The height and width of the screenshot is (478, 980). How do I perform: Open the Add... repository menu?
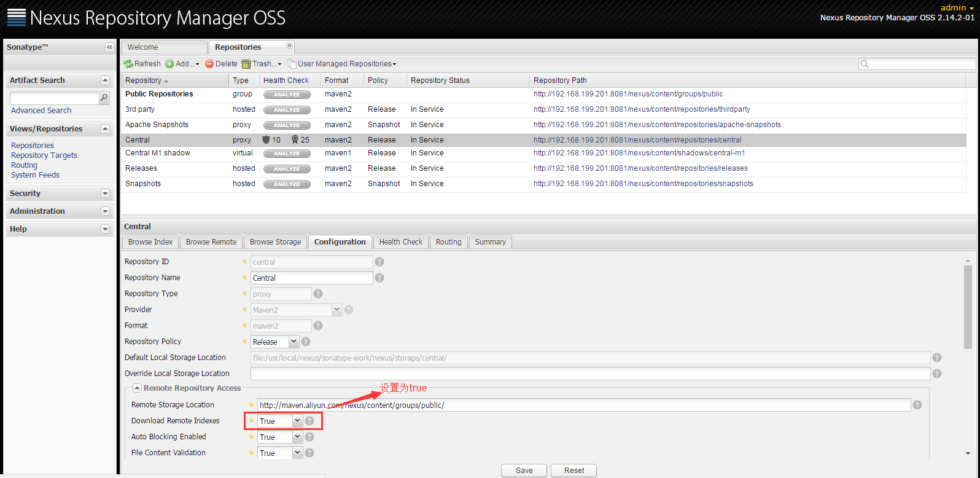coord(182,64)
